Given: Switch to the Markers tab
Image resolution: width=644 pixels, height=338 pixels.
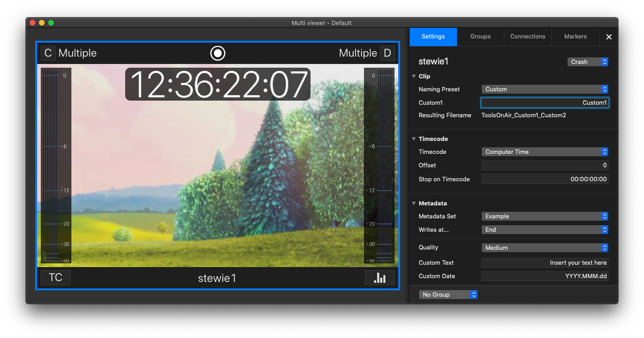Looking at the screenshot, I should pyautogui.click(x=575, y=37).
